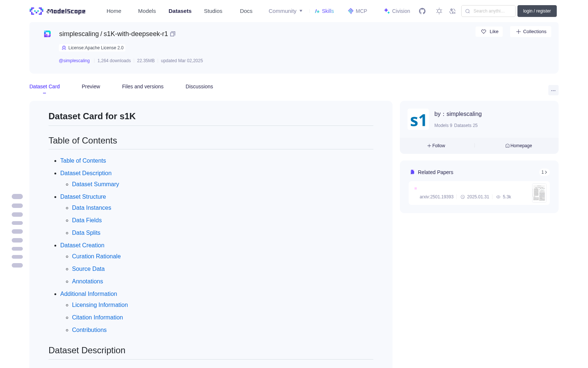This screenshot has height=368, width=588.
Task: Click the simplescaling Models 9 count
Action: click(x=443, y=125)
